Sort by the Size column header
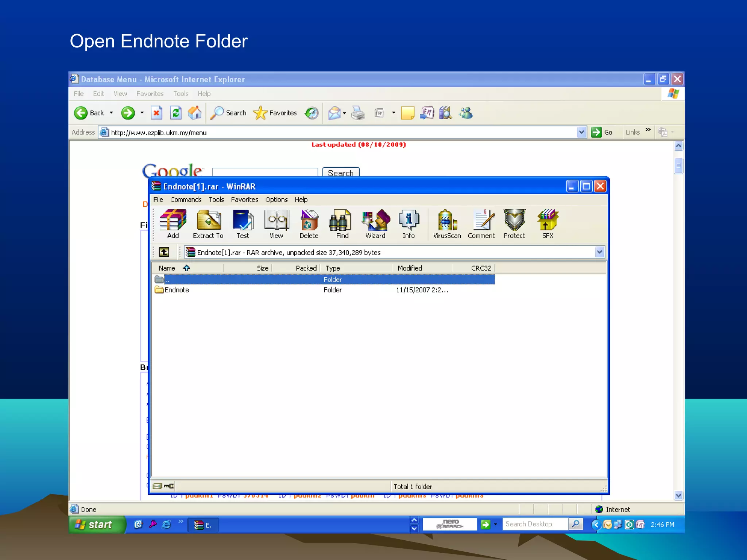747x560 pixels. [247, 268]
